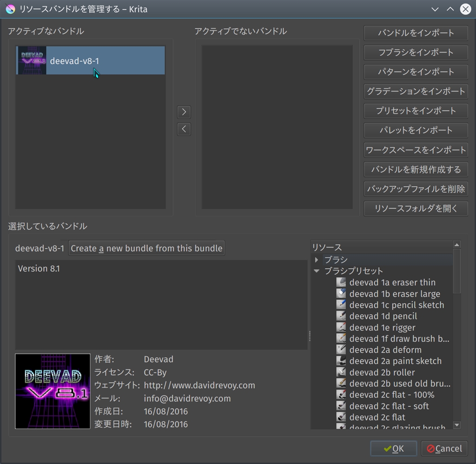476x464 pixels.
Task: Click the パターンをインポート button
Action: 416,72
